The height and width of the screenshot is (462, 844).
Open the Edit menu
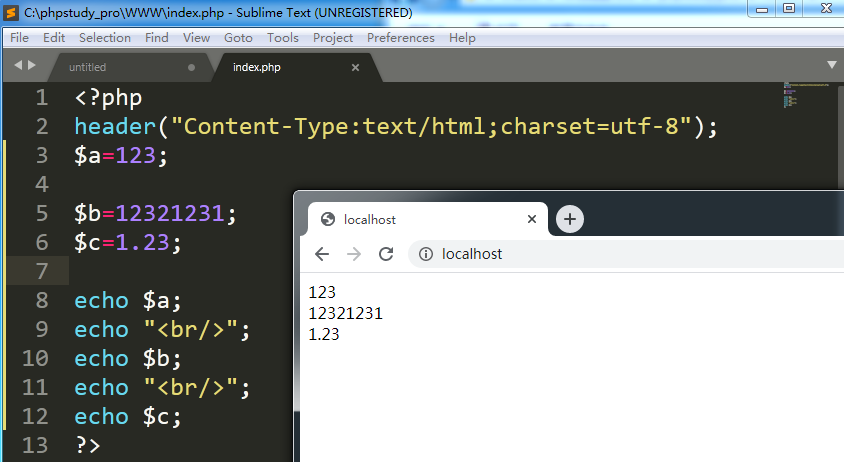pos(54,38)
